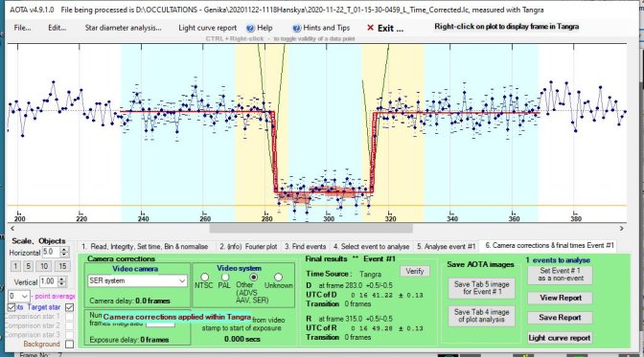Image resolution: width=644 pixels, height=357 pixels.
Task: Select PAL video system radio button
Action: [x=224, y=278]
